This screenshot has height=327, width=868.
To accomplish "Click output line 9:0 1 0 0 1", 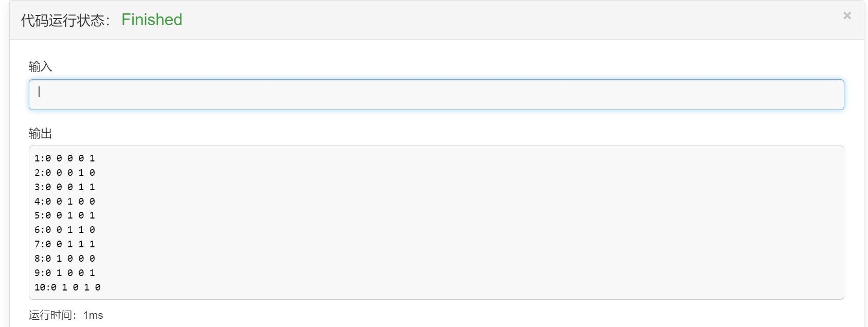I will tap(65, 273).
